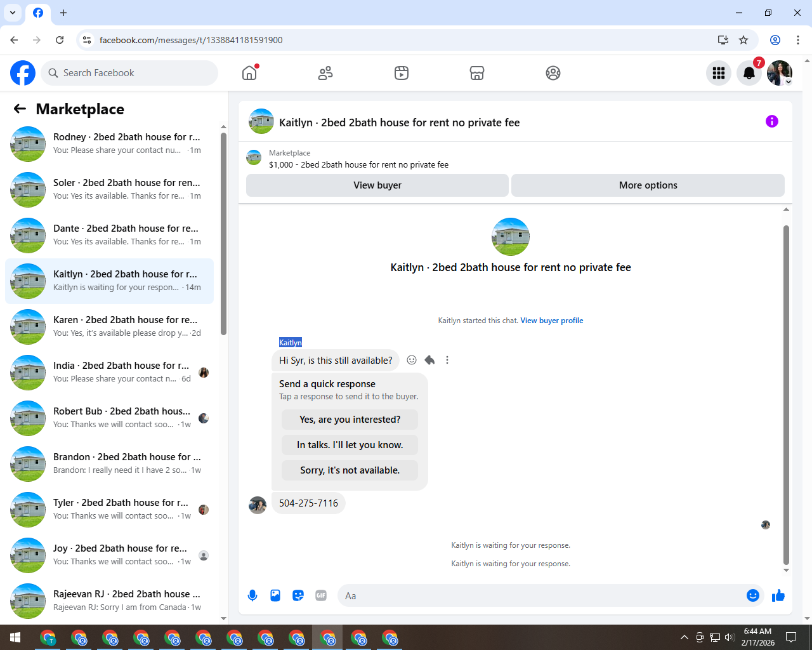
Task: Click the View buyer button
Action: (377, 185)
